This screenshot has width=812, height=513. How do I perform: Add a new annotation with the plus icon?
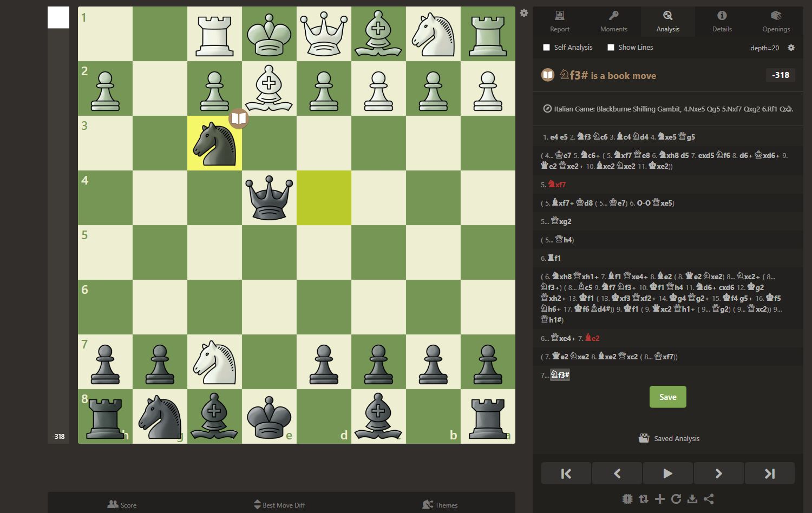[x=660, y=499]
